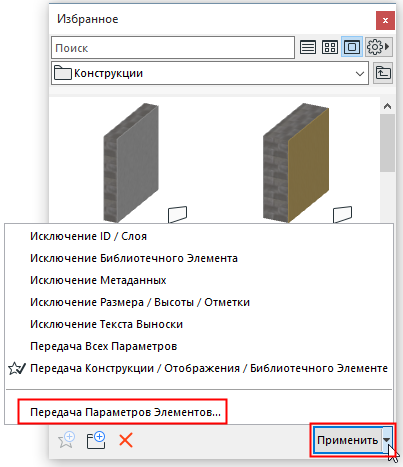Close the Избранное palette

(385, 20)
